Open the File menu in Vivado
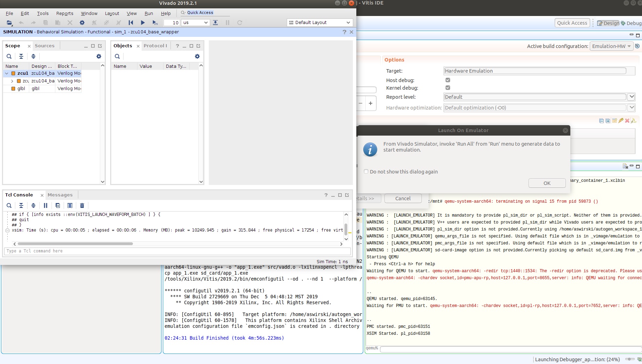 9,14
